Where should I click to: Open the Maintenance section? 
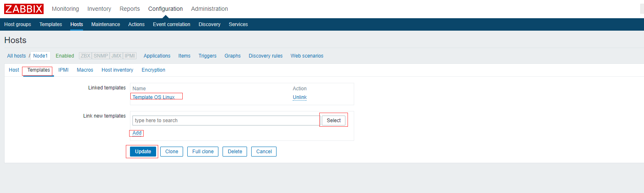click(x=105, y=24)
